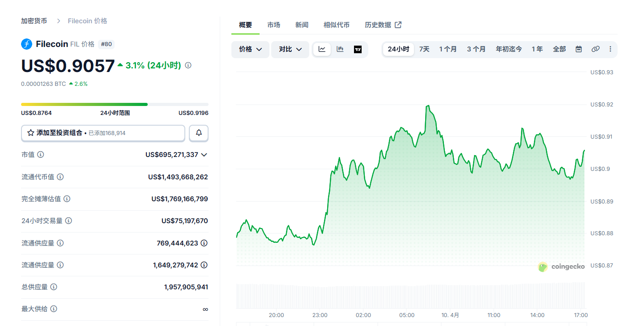Click external link icon beside 历史数据
Viewport: 644px width, 326px height.
click(x=398, y=25)
